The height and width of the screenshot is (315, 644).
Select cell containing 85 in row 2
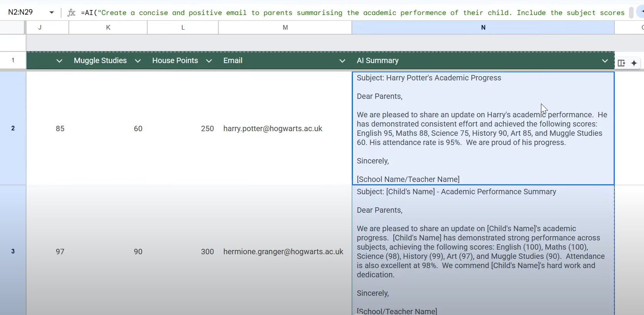48,128
